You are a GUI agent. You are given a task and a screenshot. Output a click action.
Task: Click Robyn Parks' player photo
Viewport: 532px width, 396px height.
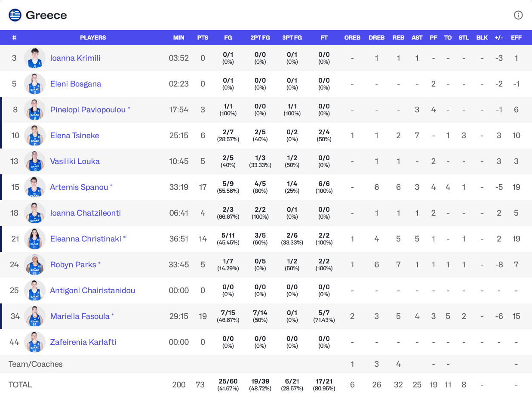pyautogui.click(x=35, y=265)
